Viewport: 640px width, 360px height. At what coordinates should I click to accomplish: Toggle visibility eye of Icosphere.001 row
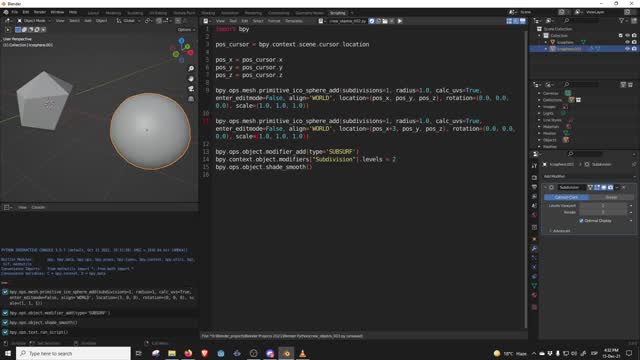(x=627, y=49)
